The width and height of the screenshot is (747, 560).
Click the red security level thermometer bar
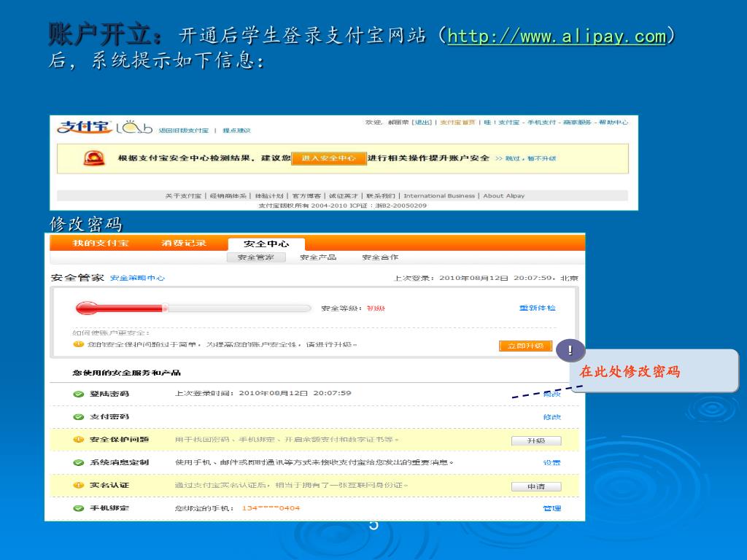(x=193, y=308)
